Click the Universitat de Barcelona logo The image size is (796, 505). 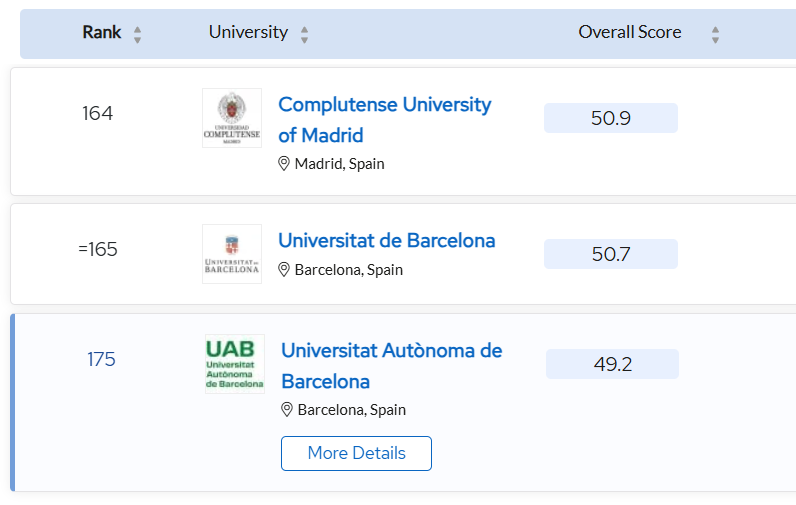pos(231,254)
